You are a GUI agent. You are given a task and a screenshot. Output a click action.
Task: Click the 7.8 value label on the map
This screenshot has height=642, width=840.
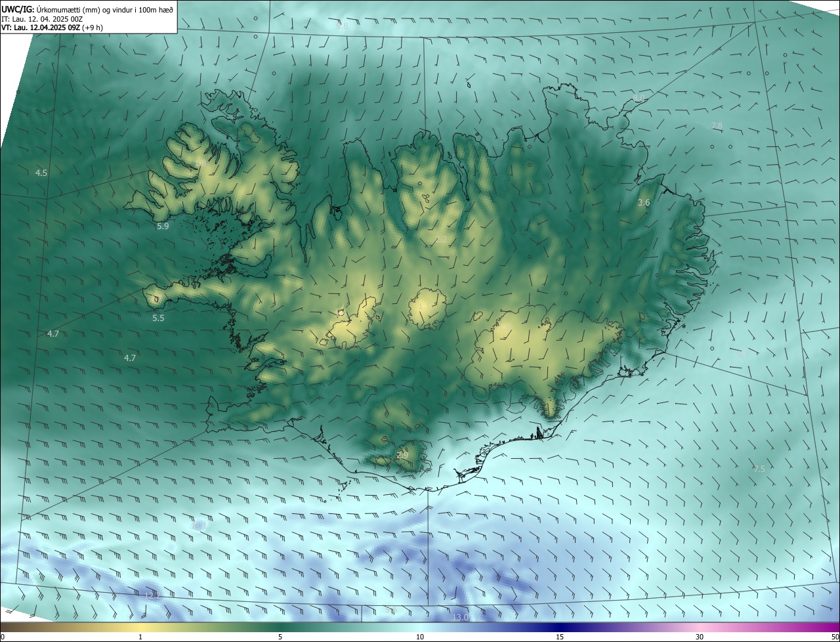pyautogui.click(x=717, y=126)
